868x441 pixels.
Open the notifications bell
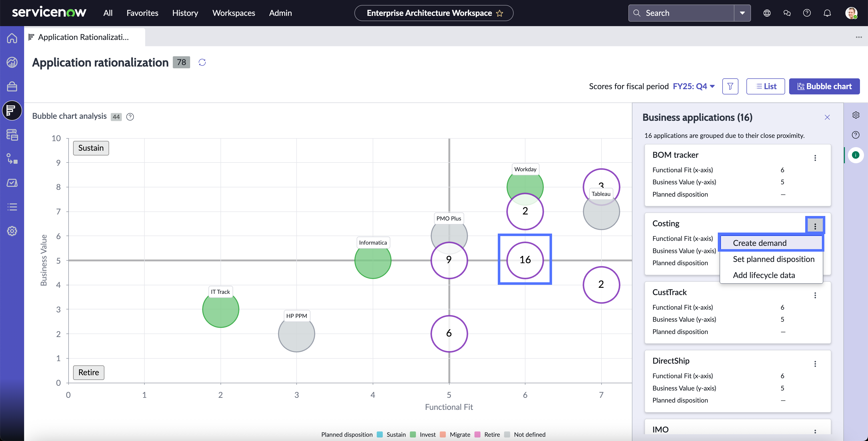[x=827, y=13]
